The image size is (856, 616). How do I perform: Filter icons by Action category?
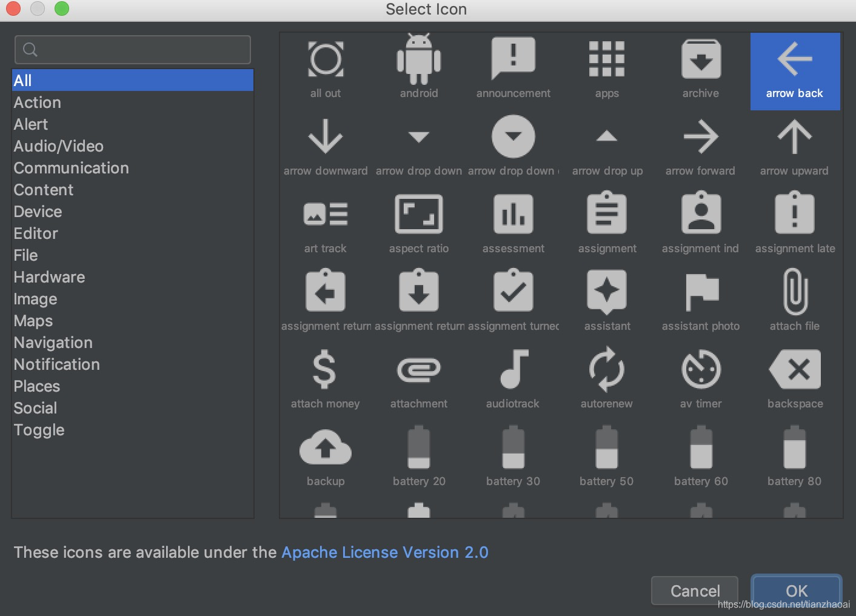pyautogui.click(x=132, y=102)
